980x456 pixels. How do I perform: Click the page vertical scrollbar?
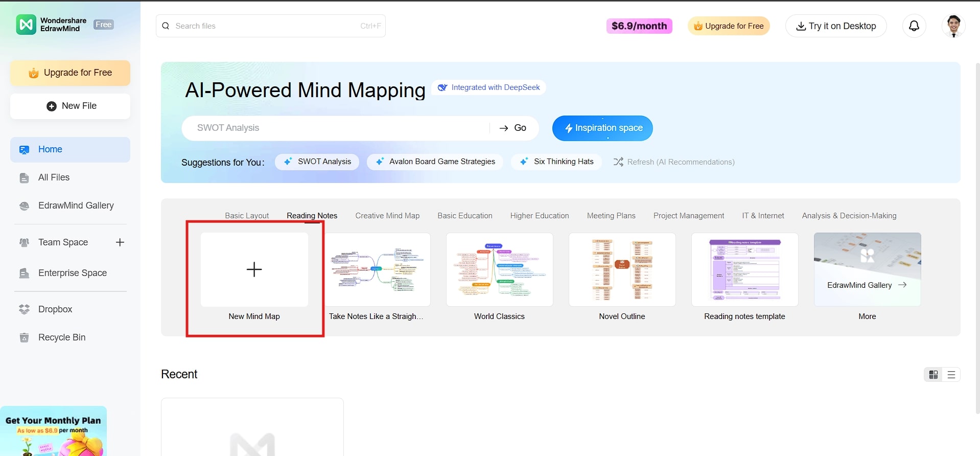[977, 238]
